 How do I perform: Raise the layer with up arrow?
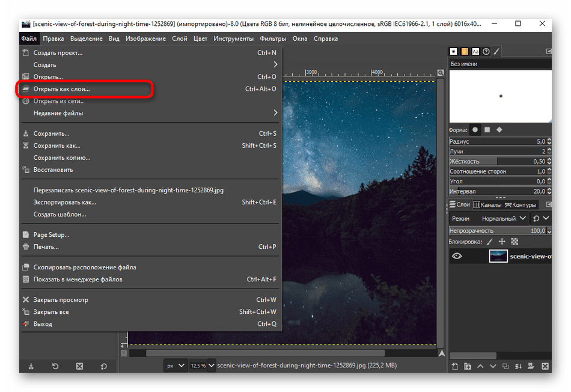point(480,366)
